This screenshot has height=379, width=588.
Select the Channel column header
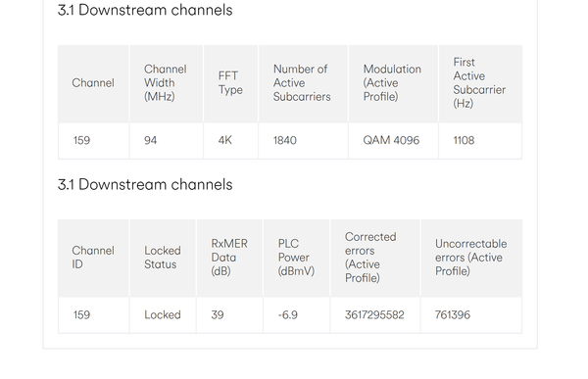click(x=93, y=83)
